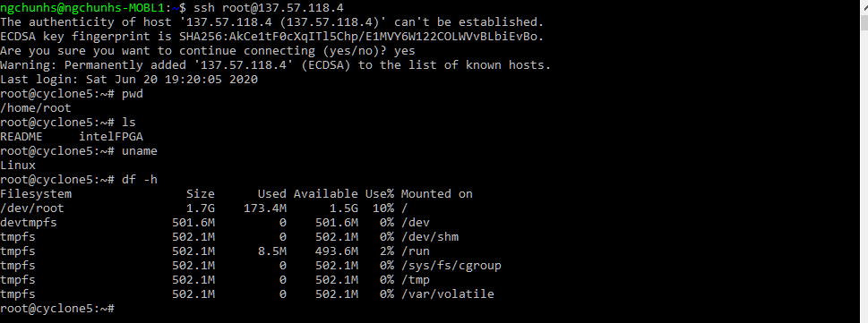Click the /dev/root filesystem entry
This screenshot has height=323, width=868.
32,208
